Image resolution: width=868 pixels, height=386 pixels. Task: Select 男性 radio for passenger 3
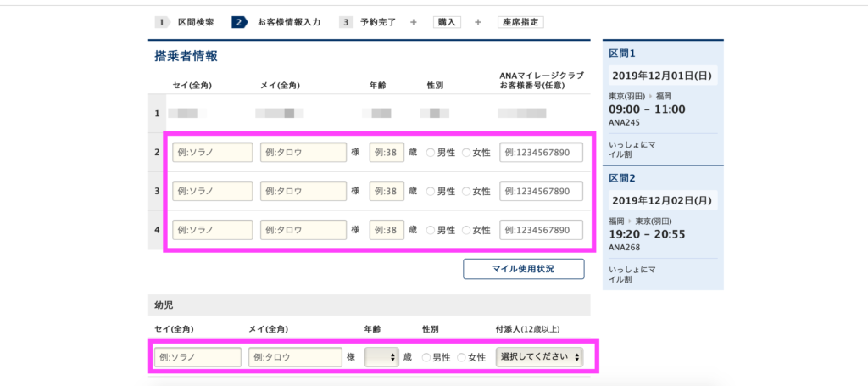click(430, 191)
